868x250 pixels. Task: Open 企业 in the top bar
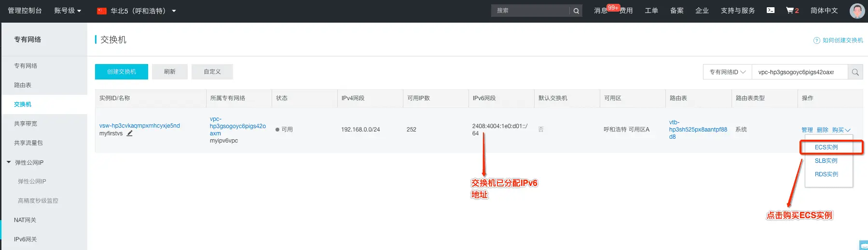pos(702,11)
